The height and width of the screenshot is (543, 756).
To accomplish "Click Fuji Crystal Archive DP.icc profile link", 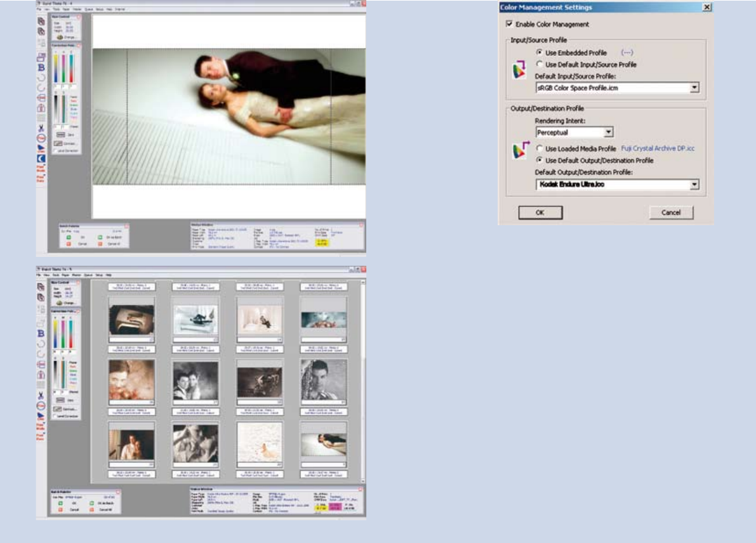I will coord(658,148).
